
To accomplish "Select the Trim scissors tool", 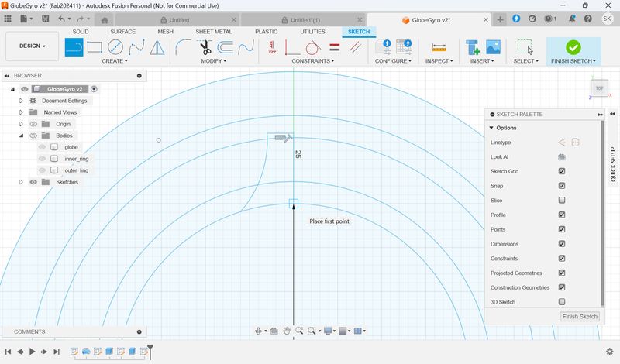I will (205, 47).
